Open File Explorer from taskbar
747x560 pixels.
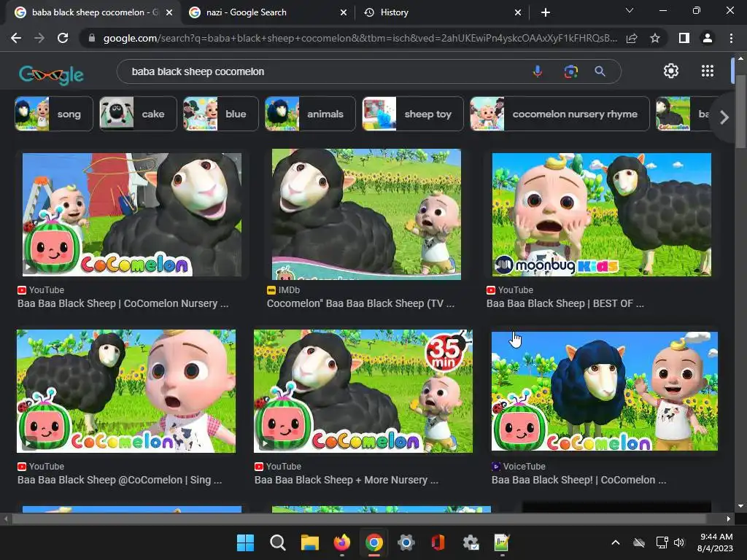[309, 542]
